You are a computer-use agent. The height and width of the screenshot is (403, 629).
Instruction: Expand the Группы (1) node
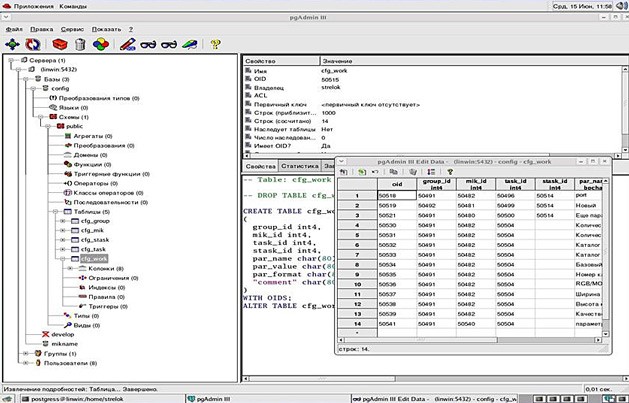click(x=26, y=354)
